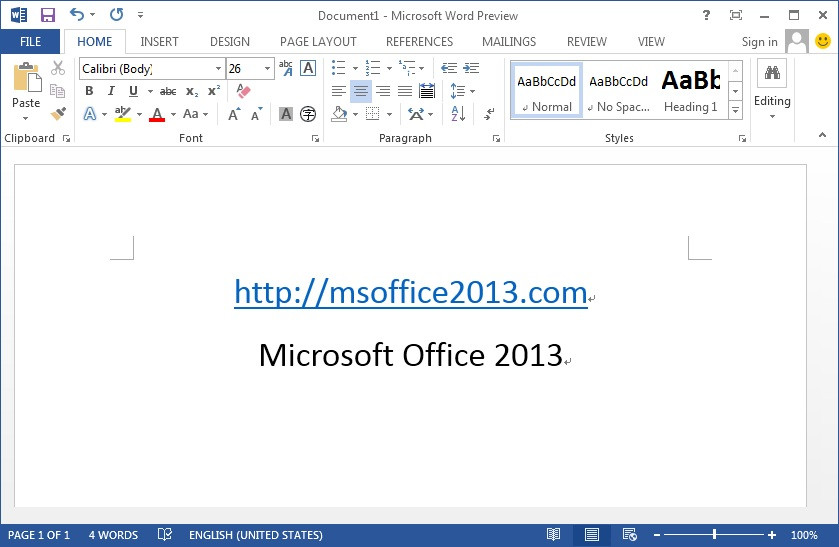Show or hide paragraph marks
839x547 pixels.
click(x=489, y=113)
